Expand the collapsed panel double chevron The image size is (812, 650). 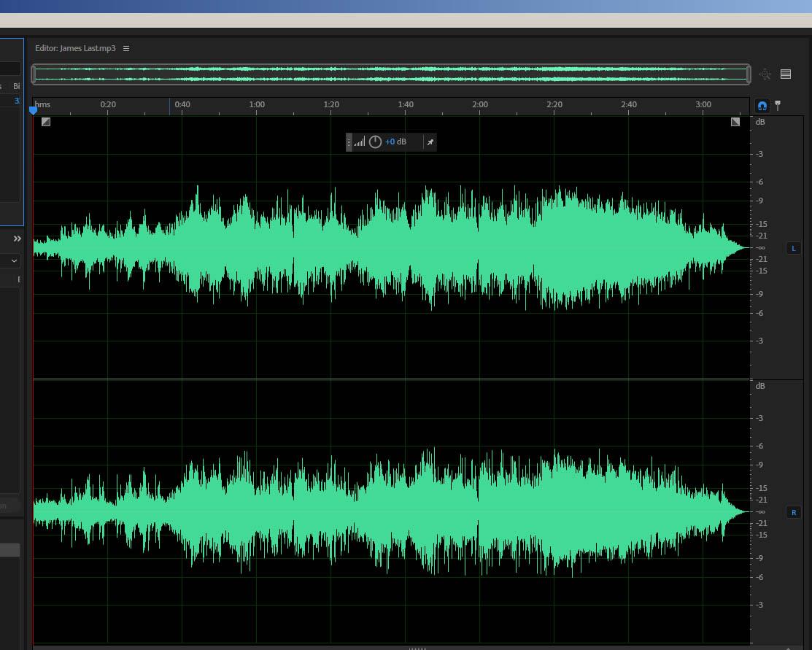[17, 239]
